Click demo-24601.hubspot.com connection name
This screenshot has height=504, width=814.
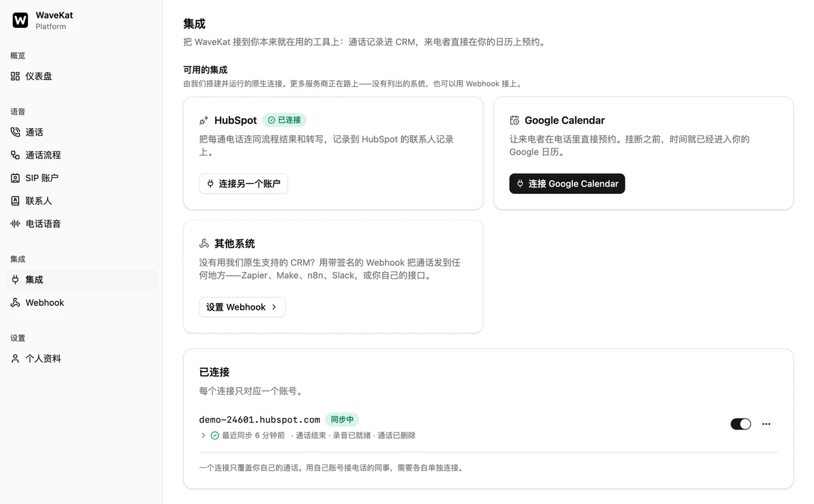click(260, 420)
